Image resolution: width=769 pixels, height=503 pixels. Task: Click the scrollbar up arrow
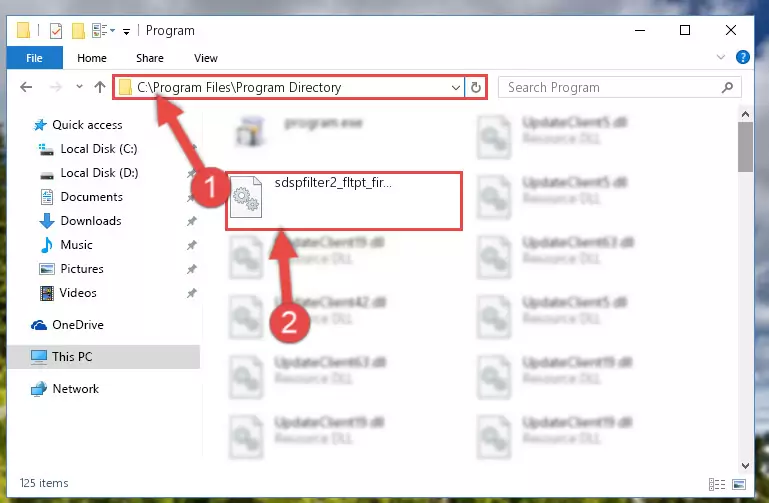745,114
